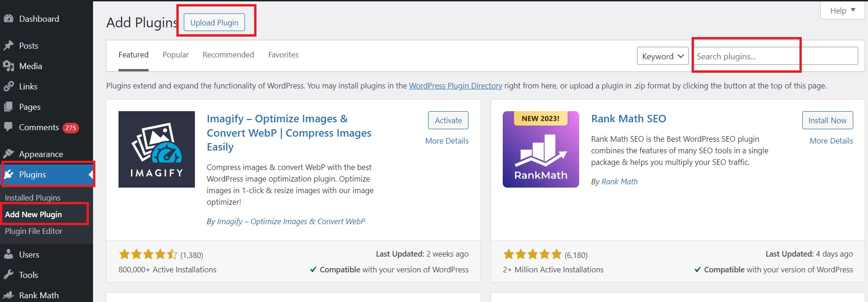
Task: Activate the Imagify plugin
Action: [x=448, y=120]
